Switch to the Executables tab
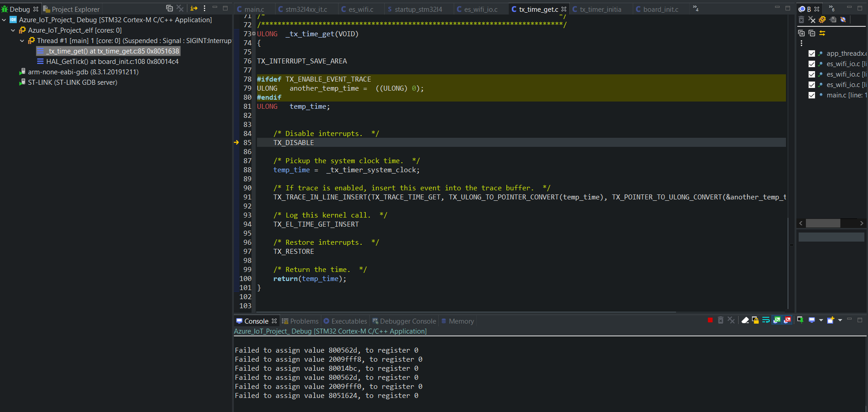The height and width of the screenshot is (412, 868). click(345, 321)
